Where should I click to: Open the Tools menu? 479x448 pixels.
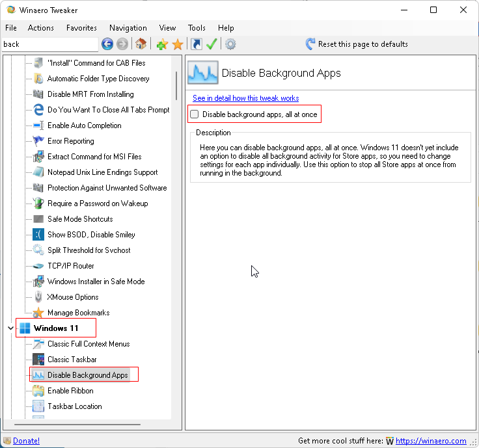(197, 28)
